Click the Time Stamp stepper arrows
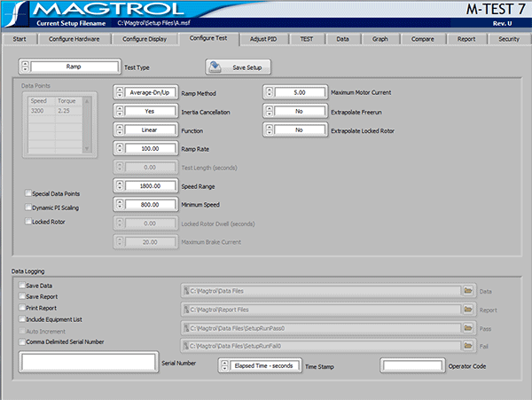This screenshot has height=400, width=532. [224, 365]
